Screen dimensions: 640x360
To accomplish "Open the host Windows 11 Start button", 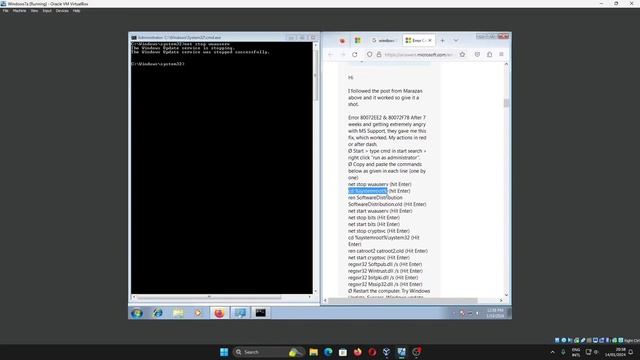I will tap(224, 352).
